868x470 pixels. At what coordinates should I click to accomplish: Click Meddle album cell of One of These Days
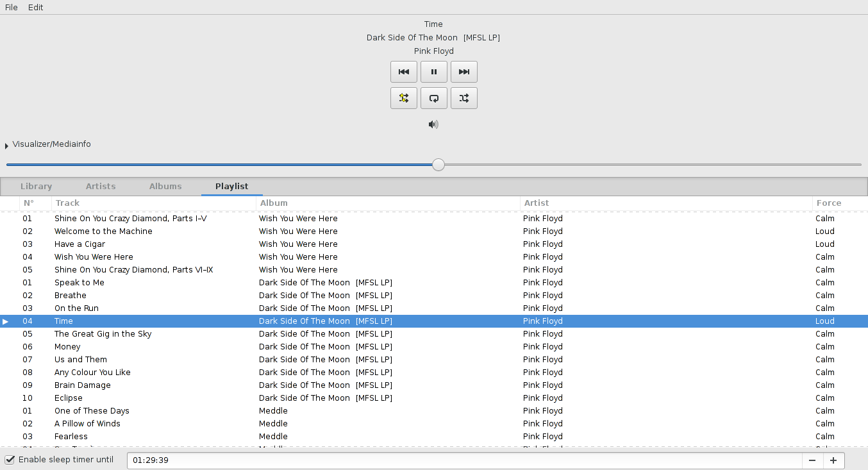(273, 411)
